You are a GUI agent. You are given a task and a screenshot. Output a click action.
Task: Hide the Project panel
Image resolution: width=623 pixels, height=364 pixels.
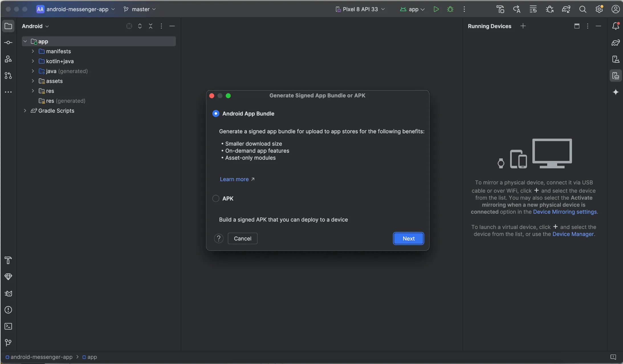pos(172,26)
